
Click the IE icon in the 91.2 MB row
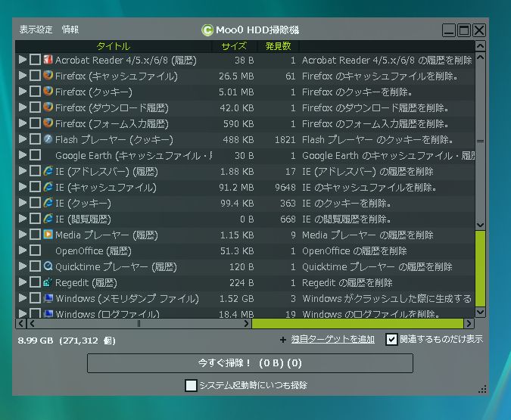(x=48, y=187)
